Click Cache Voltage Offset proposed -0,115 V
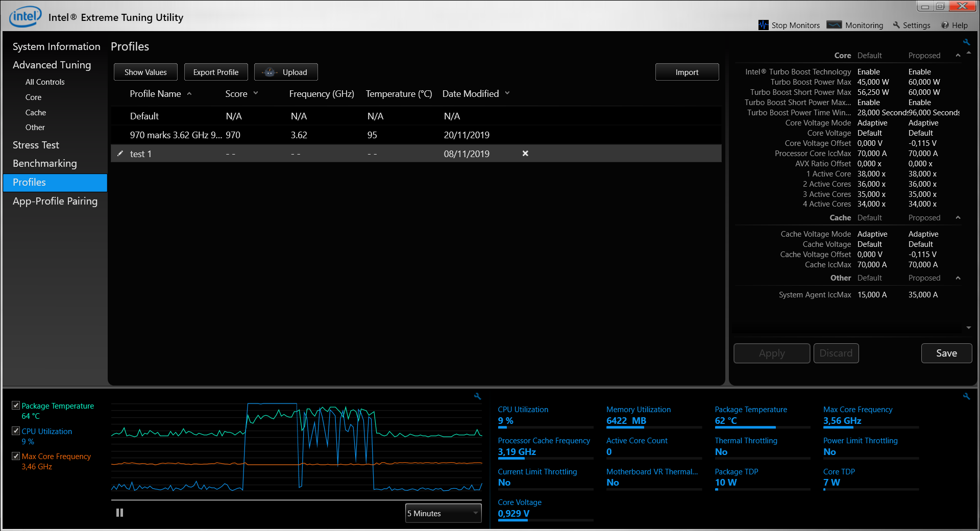This screenshot has width=980, height=531. (x=922, y=255)
